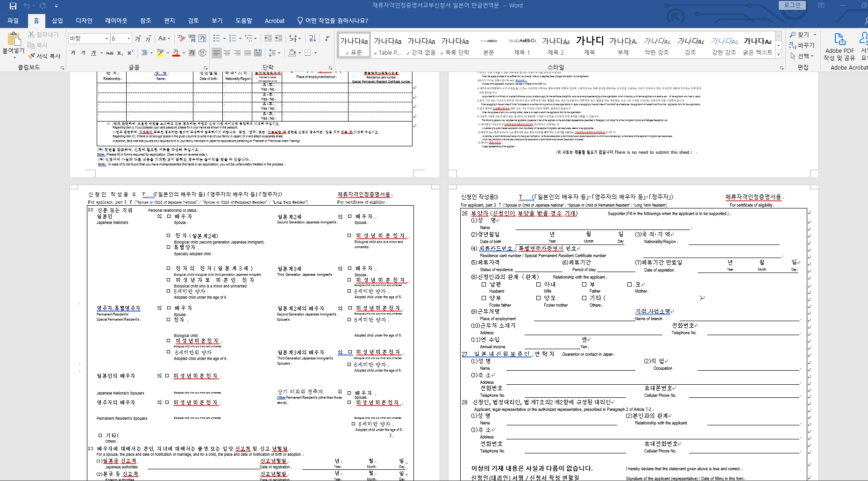Apply the yellow text highlight color
This screenshot has width=868, height=481.
(x=160, y=53)
